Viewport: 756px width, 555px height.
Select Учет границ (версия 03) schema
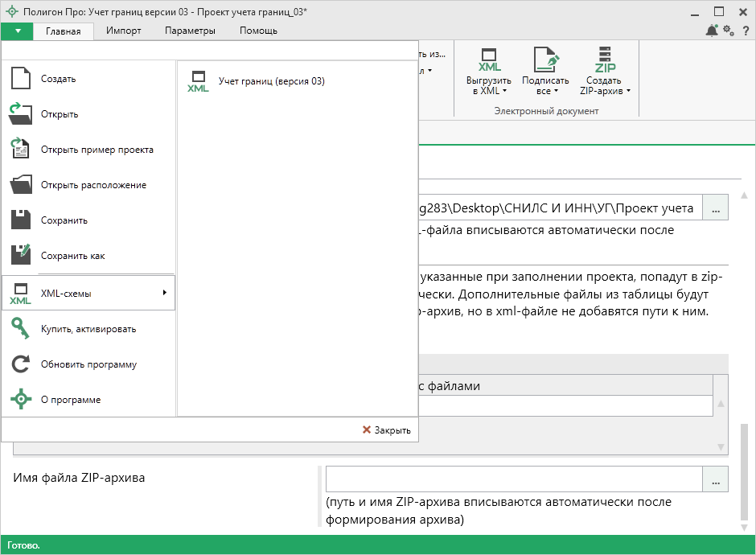tap(271, 81)
